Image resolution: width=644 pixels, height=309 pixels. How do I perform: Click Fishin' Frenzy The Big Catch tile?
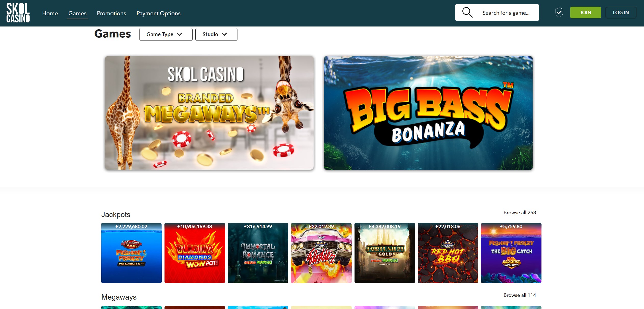click(511, 253)
